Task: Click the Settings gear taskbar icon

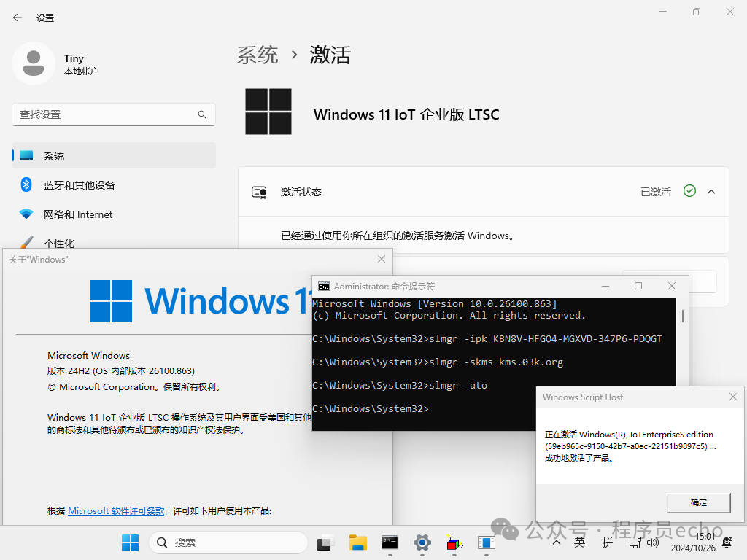Action: (x=422, y=542)
